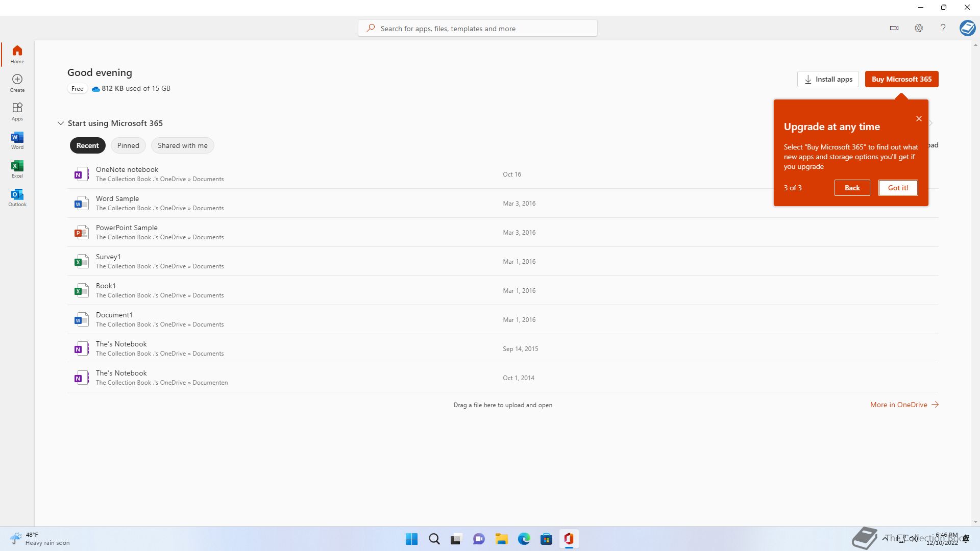Image resolution: width=980 pixels, height=551 pixels.
Task: Click the Survey1 Excel file icon
Action: tap(81, 261)
